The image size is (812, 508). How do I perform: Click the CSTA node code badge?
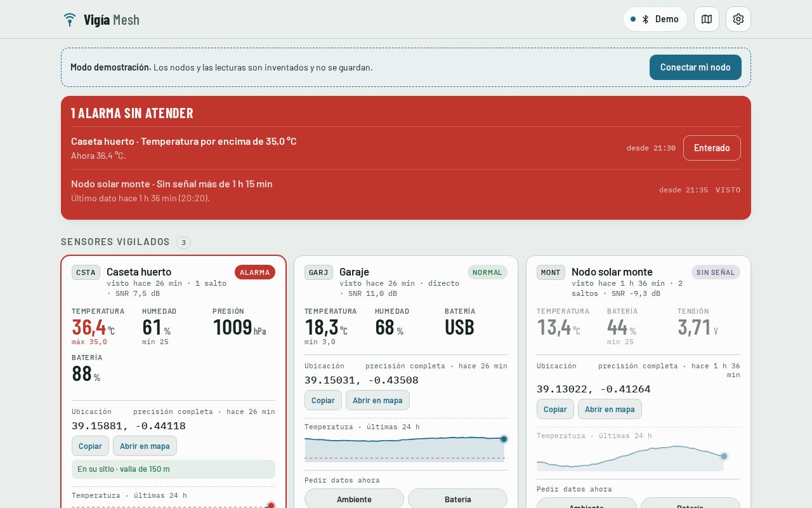(86, 272)
